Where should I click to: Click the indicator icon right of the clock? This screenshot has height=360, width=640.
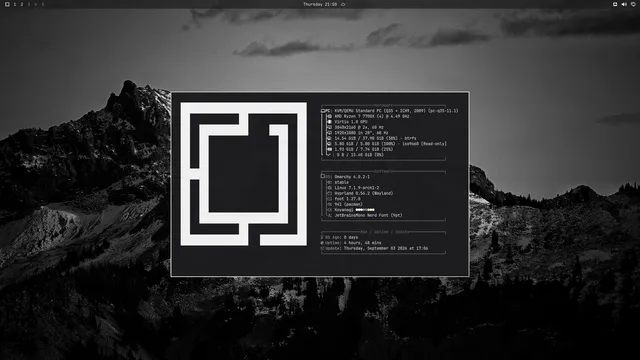coord(343,4)
